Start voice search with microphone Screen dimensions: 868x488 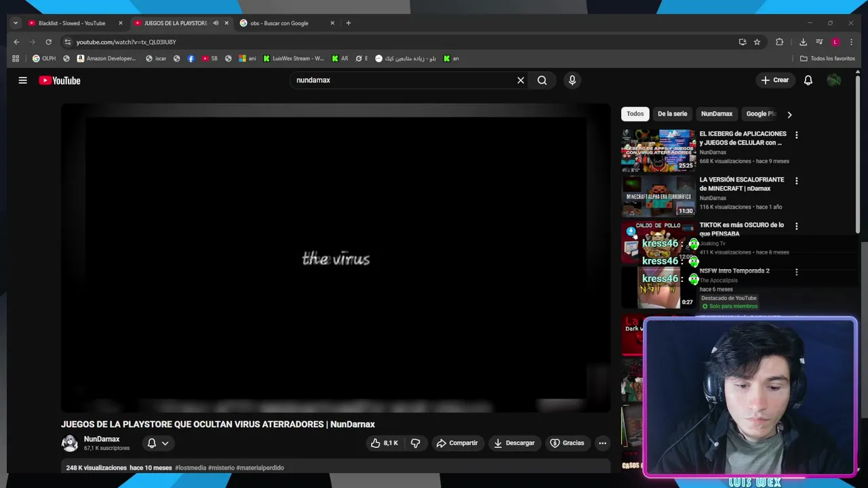coord(572,80)
